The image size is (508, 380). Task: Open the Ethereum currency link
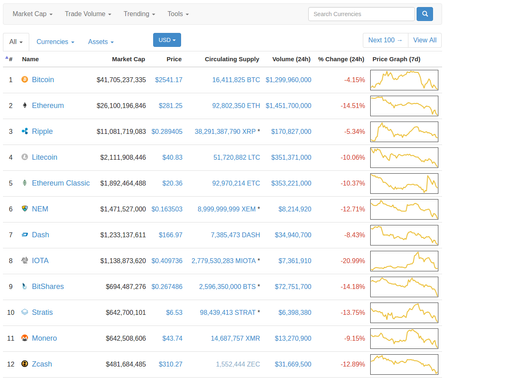[x=48, y=105]
